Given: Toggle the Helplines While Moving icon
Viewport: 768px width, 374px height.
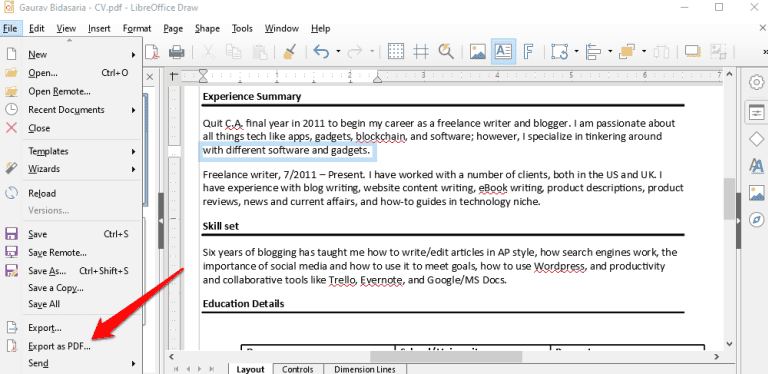Looking at the screenshot, I should (x=421, y=51).
